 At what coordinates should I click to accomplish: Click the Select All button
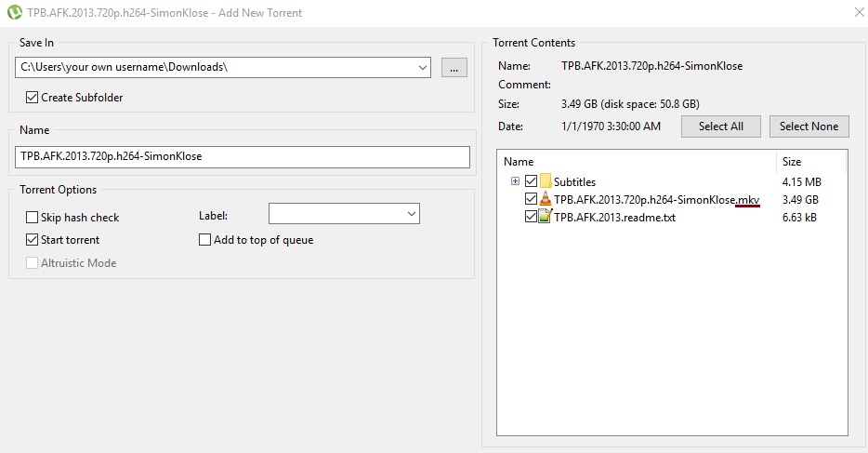pyautogui.click(x=721, y=127)
